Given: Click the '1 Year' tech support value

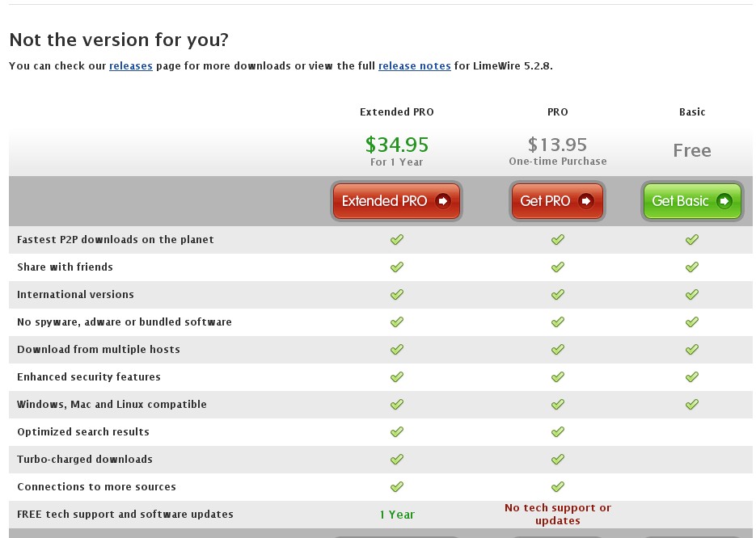Looking at the screenshot, I should [397, 515].
